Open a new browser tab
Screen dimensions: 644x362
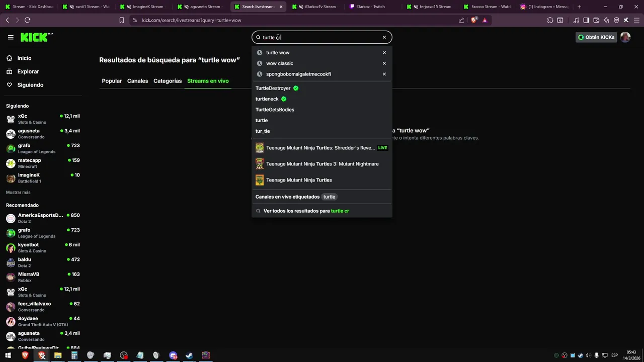579,7
